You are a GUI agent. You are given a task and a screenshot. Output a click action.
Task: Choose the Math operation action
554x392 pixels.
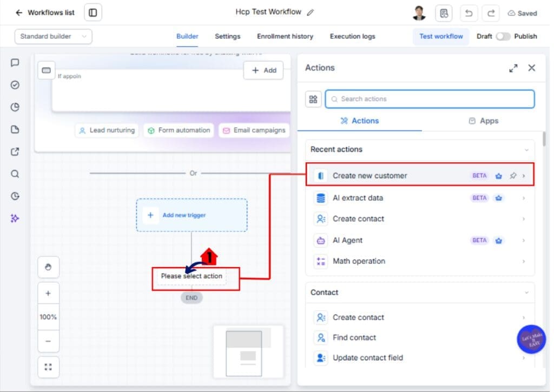pyautogui.click(x=420, y=261)
